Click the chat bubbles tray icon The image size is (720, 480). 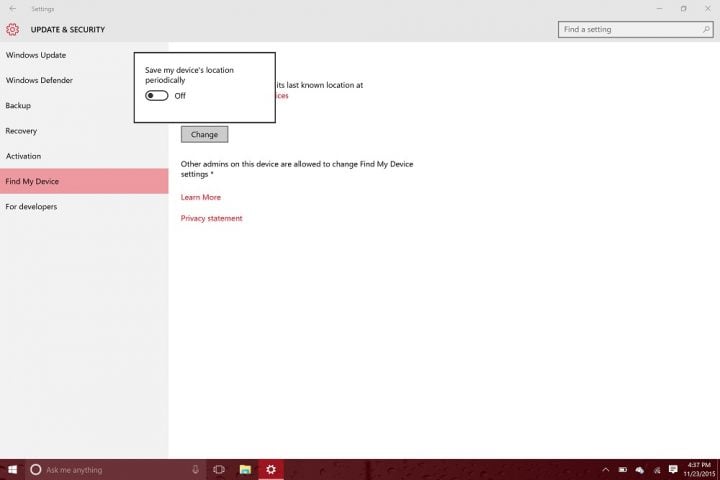[x=640, y=470]
